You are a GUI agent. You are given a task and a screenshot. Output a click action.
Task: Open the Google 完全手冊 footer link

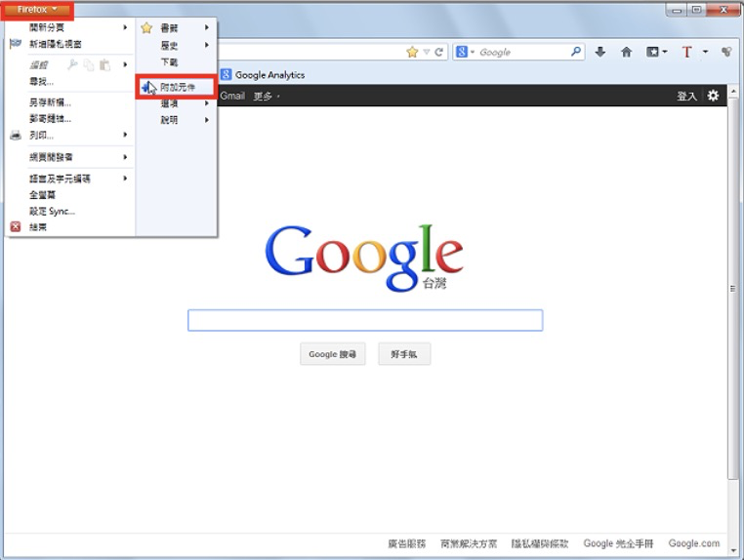pyautogui.click(x=618, y=543)
